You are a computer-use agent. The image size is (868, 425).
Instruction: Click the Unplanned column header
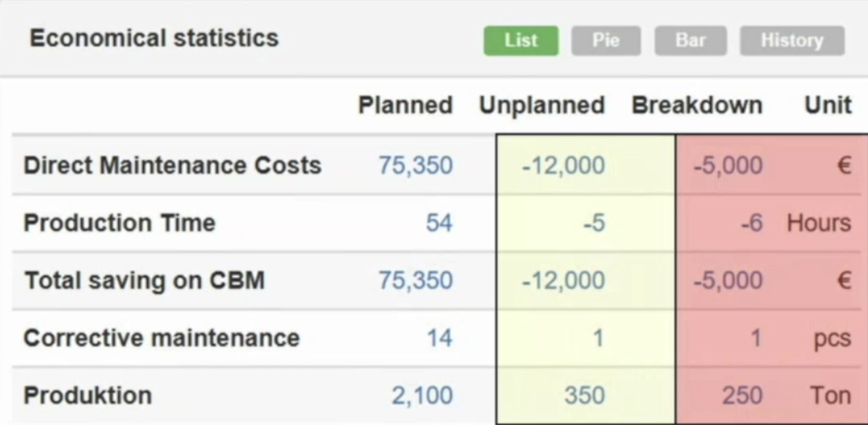click(542, 105)
